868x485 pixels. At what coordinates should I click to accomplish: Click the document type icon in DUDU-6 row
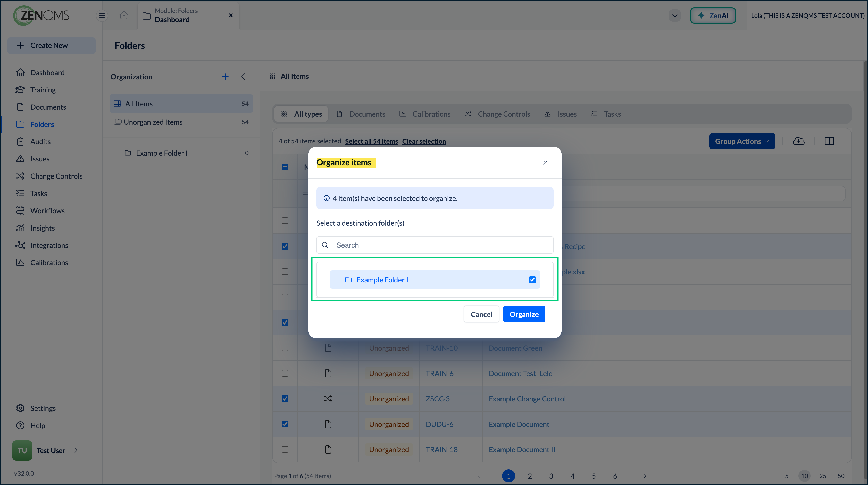click(x=328, y=424)
